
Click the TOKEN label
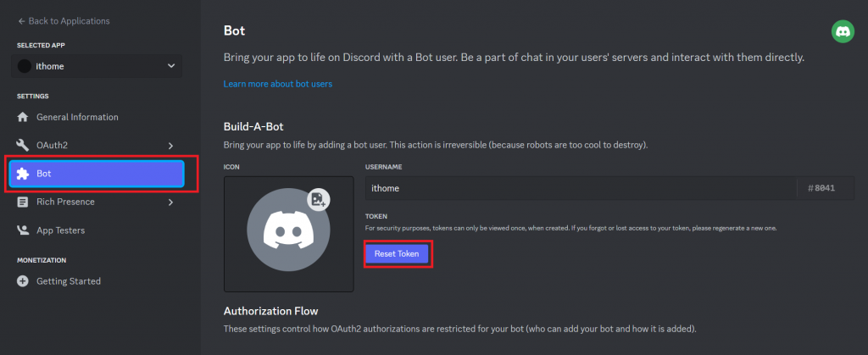376,216
